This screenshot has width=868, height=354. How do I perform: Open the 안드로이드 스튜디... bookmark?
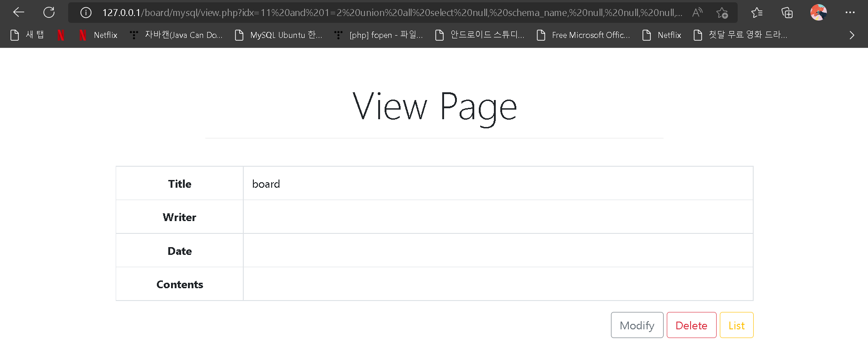pyautogui.click(x=479, y=35)
